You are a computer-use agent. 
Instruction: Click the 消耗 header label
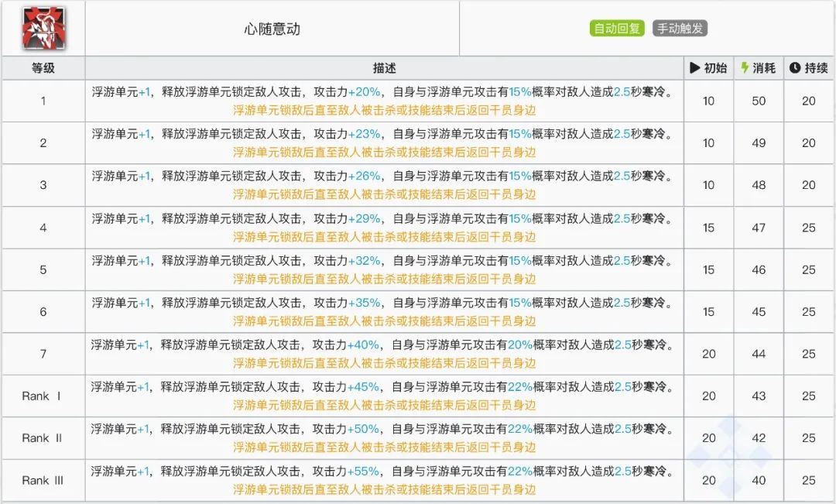click(x=764, y=68)
